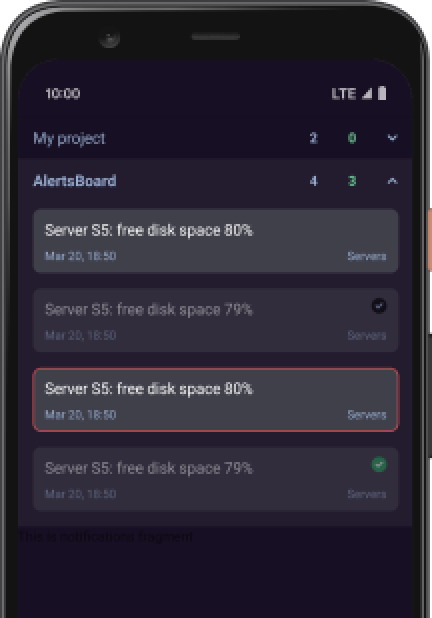
Task: Tap the LTE signal strength icon
Action: (367, 93)
